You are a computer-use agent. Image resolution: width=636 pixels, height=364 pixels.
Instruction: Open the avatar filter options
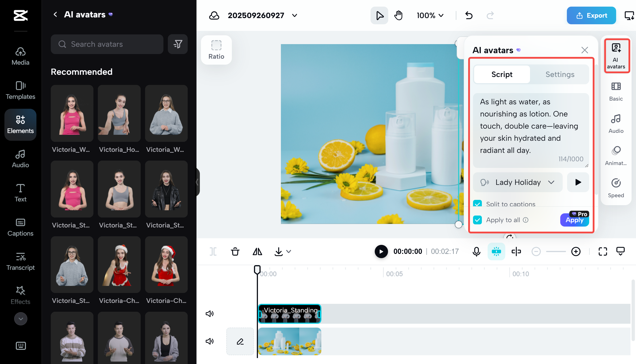(178, 44)
